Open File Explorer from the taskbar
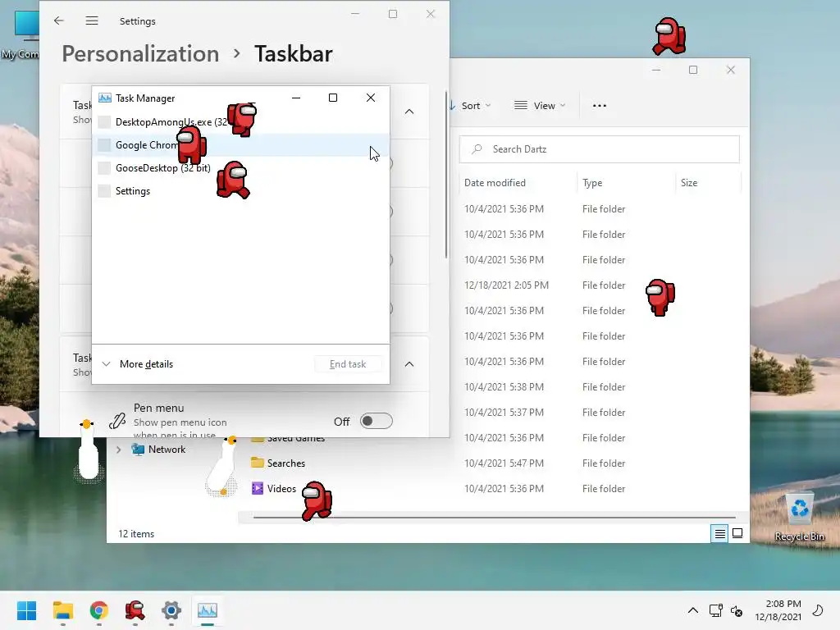This screenshot has width=840, height=630. click(62, 610)
